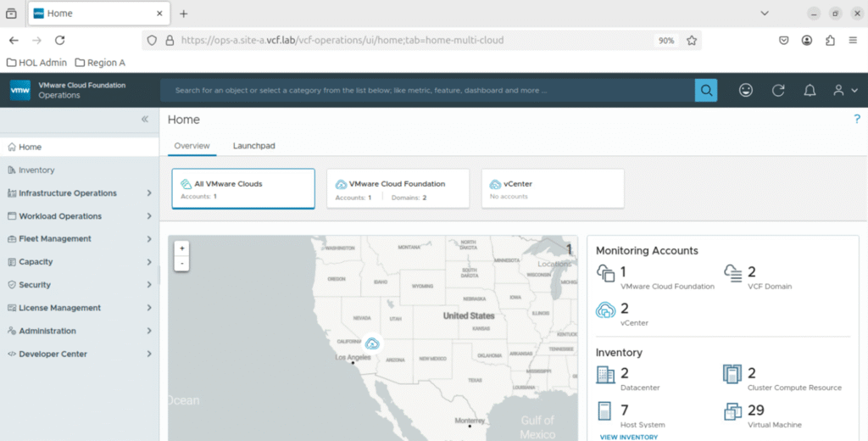Viewport: 868px width, 441px height.
Task: List all tabs dropdown arrow
Action: point(765,14)
